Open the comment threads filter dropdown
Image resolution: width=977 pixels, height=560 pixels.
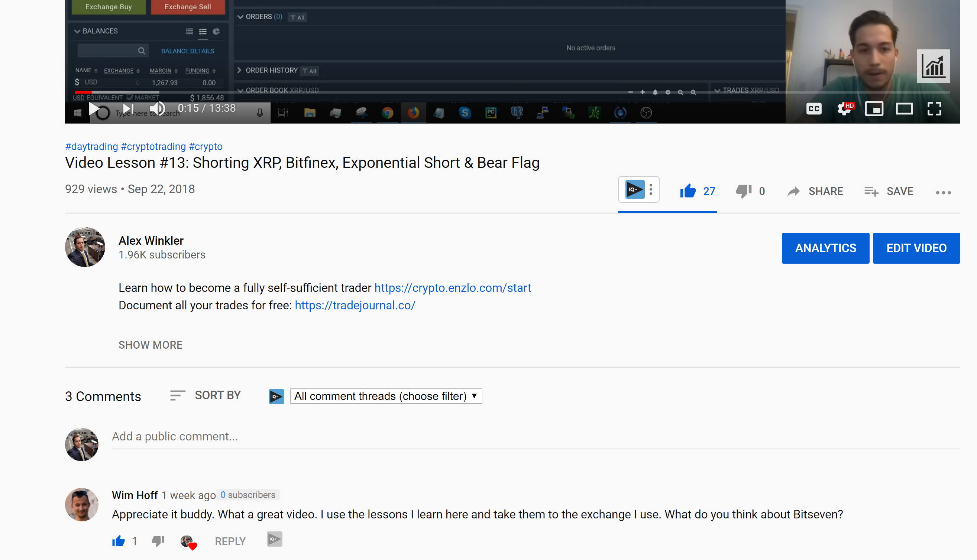[x=385, y=396]
